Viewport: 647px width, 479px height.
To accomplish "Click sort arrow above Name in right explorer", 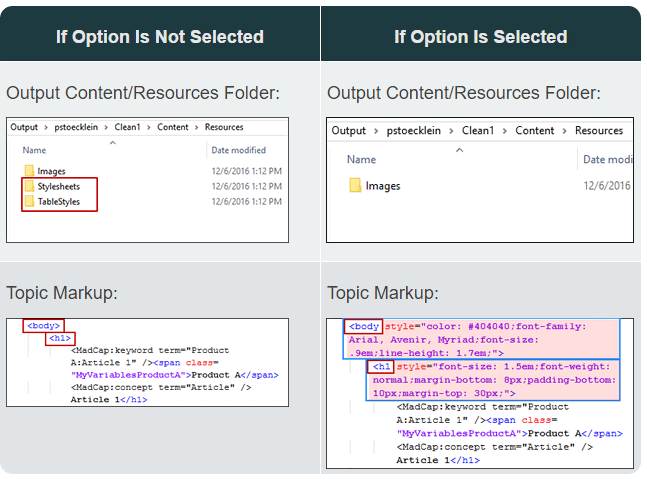I will pyautogui.click(x=459, y=150).
